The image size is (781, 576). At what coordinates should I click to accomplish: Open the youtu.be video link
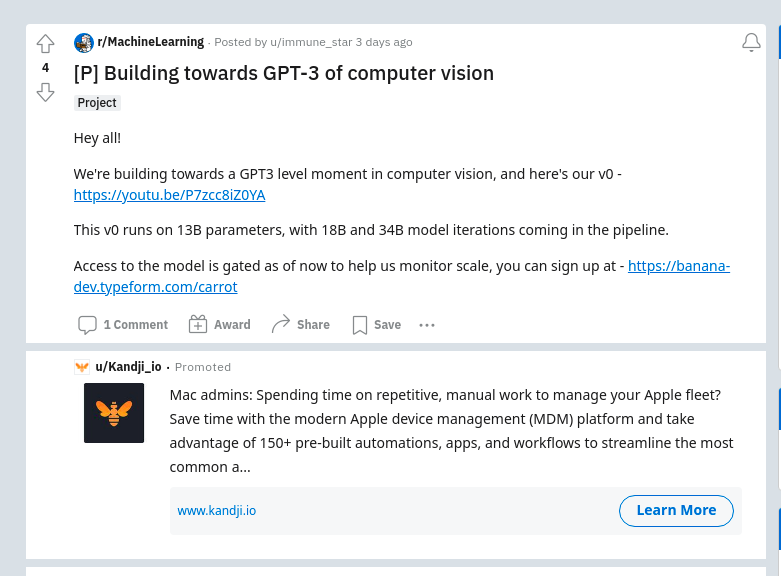pyautogui.click(x=169, y=195)
